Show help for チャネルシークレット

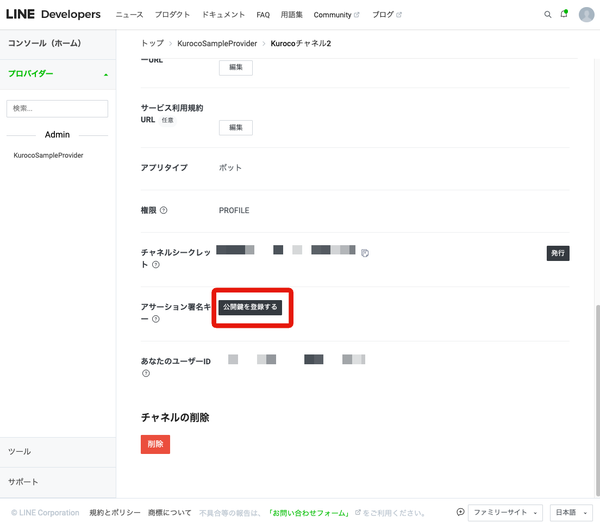tap(156, 264)
